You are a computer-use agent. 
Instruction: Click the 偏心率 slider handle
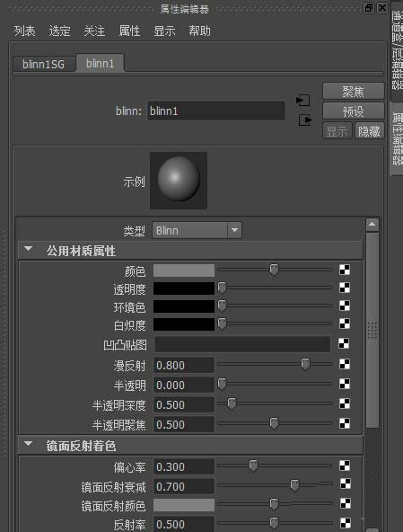pos(253,466)
